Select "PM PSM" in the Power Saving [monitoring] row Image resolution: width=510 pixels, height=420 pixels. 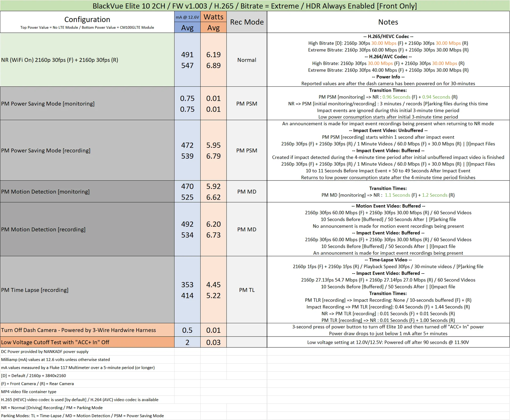[x=247, y=103]
